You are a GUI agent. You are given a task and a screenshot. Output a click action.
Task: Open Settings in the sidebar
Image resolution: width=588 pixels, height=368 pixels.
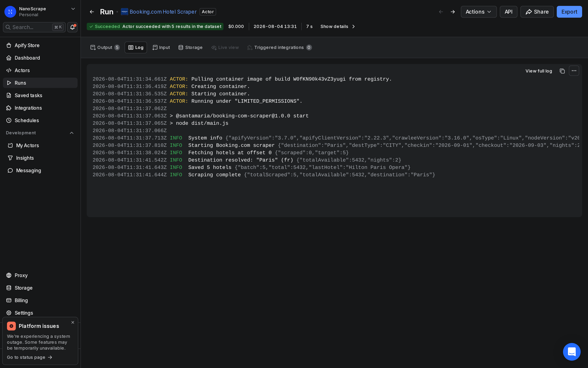pyautogui.click(x=40, y=313)
